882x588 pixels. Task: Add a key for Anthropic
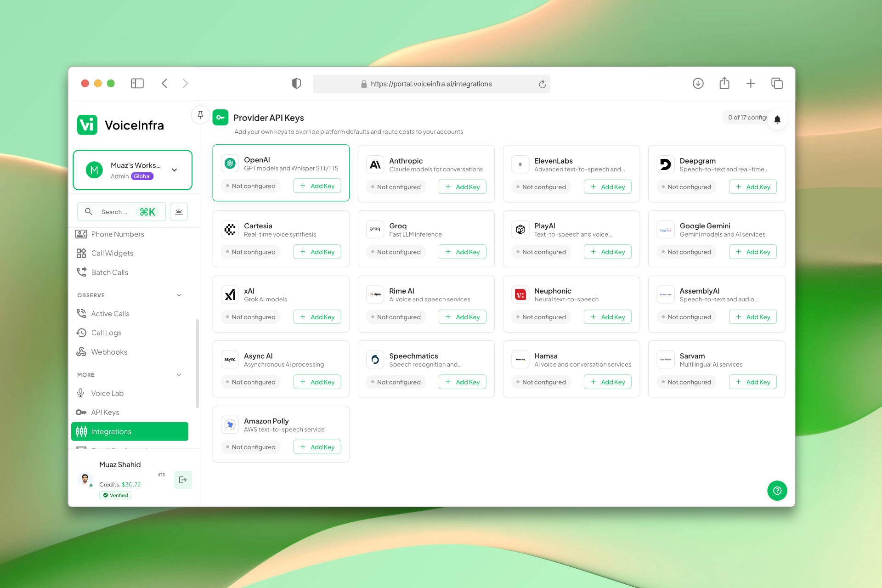coord(463,187)
